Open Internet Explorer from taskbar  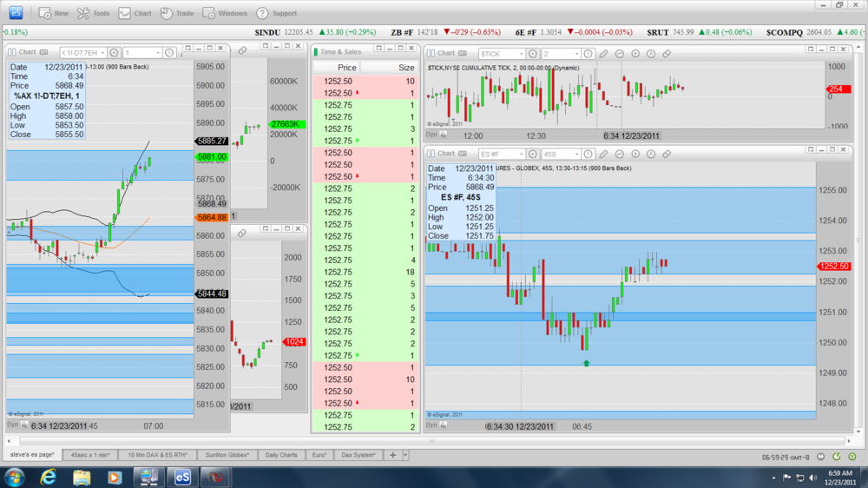(x=49, y=477)
